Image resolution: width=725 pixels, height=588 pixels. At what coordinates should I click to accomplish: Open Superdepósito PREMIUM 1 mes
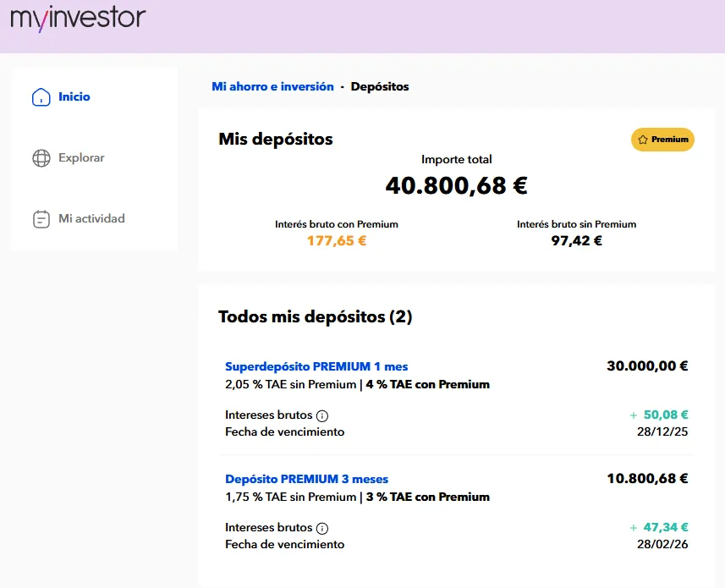pos(316,366)
